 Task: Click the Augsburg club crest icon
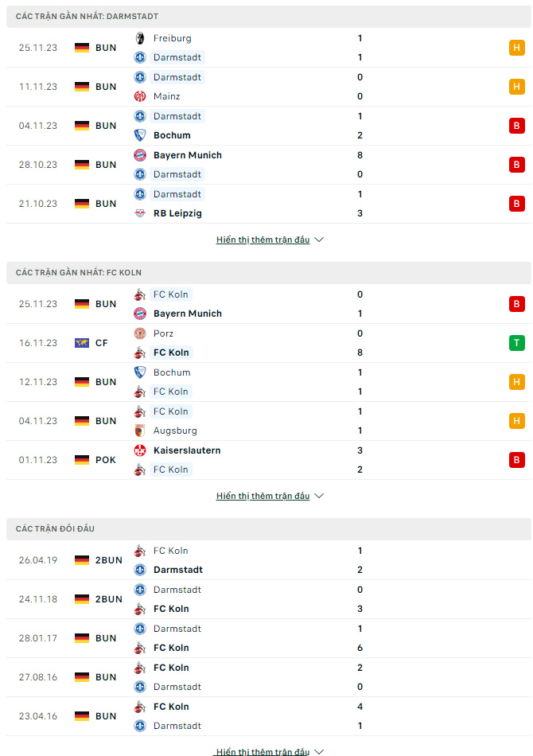point(140,431)
